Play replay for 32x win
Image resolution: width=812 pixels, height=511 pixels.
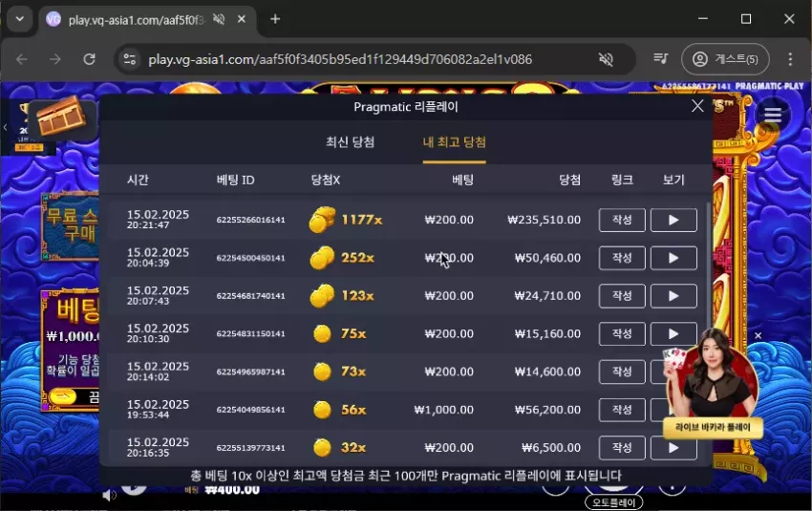[x=673, y=448]
